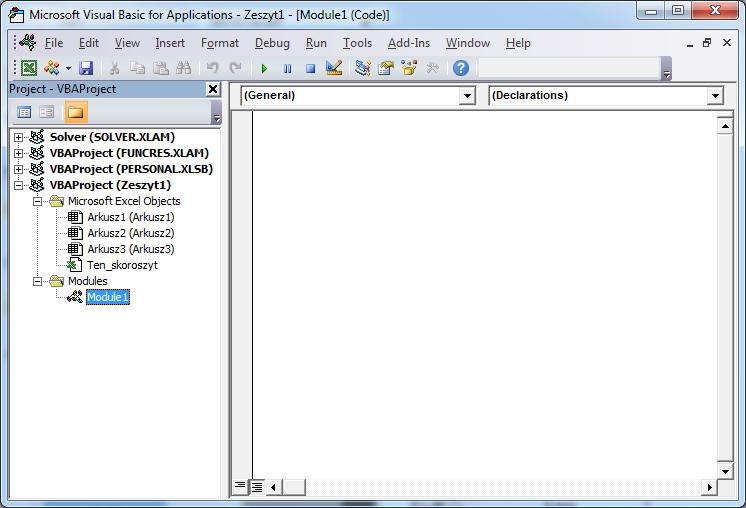Open the Tools menu

pyautogui.click(x=357, y=43)
